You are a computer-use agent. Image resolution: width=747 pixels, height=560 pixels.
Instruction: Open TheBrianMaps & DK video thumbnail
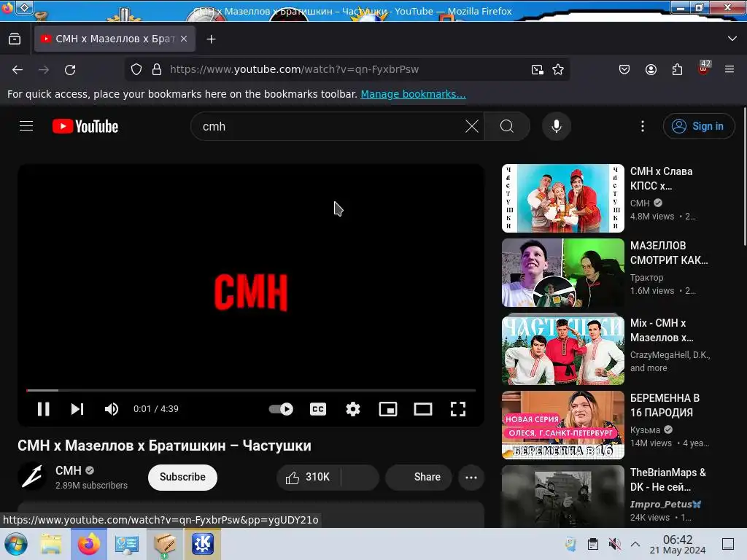562,496
